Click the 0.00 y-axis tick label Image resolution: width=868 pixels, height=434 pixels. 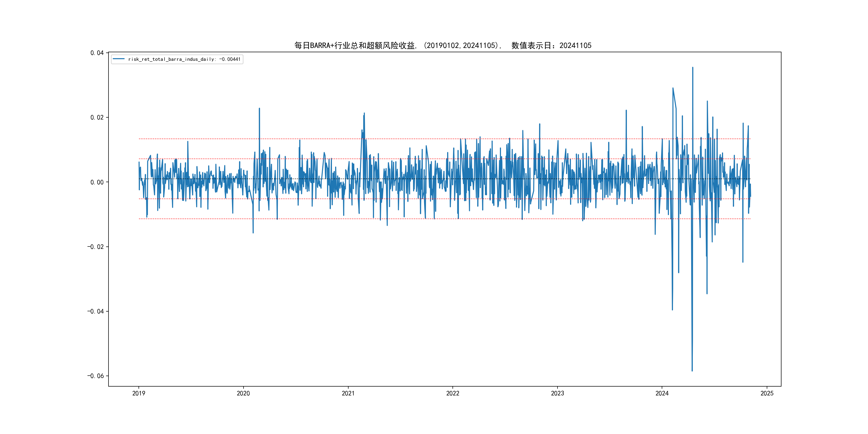click(97, 182)
